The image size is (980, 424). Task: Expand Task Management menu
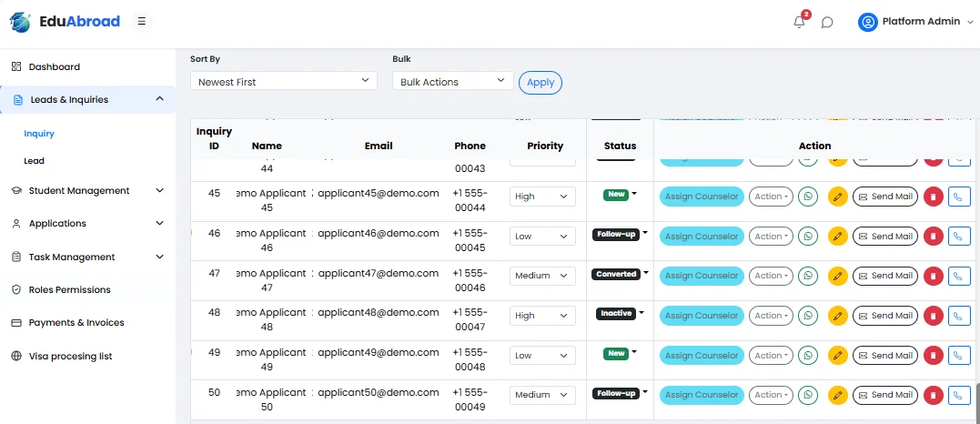pyautogui.click(x=87, y=257)
